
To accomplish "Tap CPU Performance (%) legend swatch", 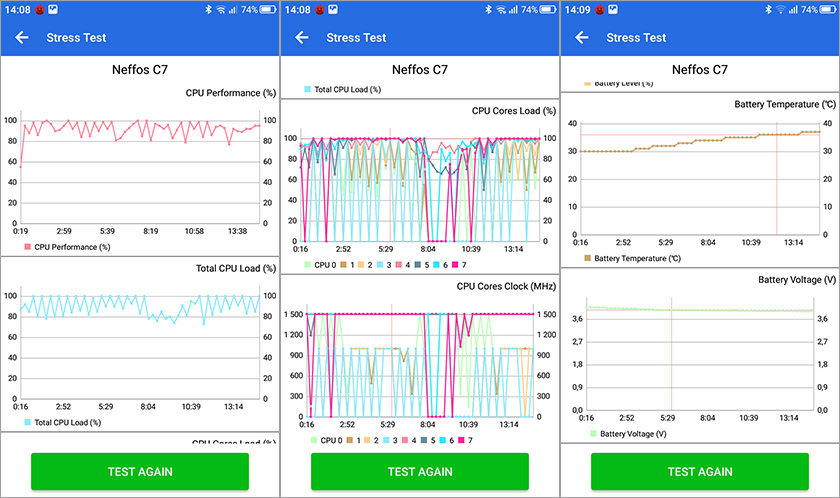I will pos(27,247).
